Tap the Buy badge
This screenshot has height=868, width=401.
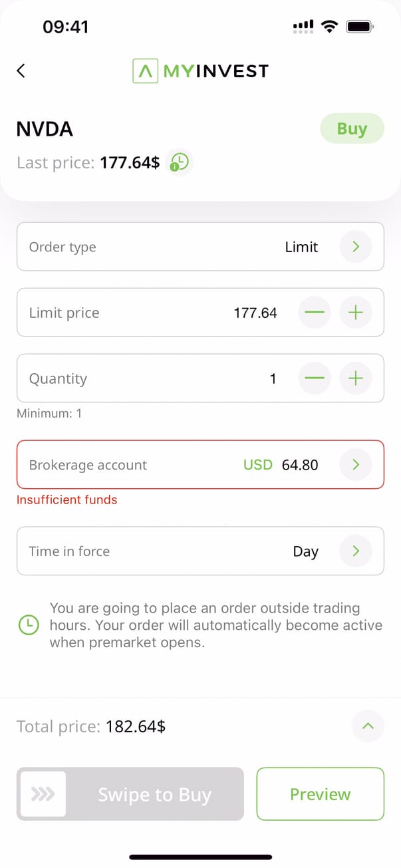352,128
